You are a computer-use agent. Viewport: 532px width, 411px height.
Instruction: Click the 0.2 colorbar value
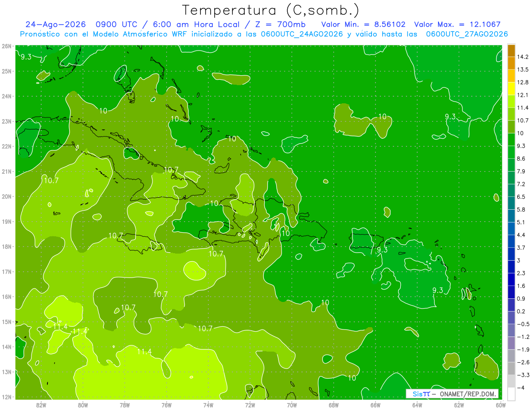point(521,311)
